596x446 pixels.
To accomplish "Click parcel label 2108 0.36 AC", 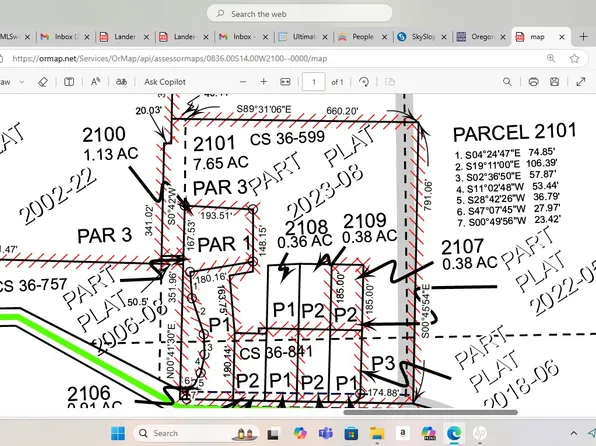I will (305, 235).
